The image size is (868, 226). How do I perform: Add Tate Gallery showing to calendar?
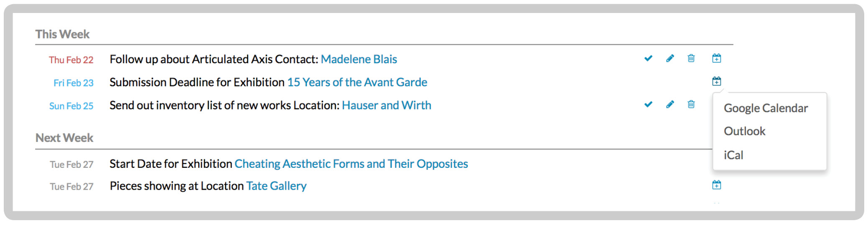[717, 185]
